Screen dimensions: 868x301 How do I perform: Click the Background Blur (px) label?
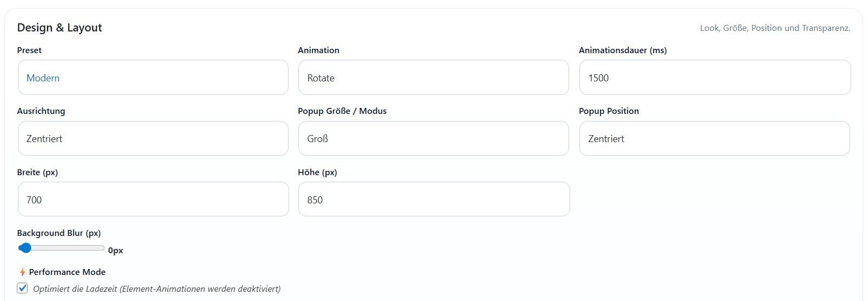pos(58,233)
